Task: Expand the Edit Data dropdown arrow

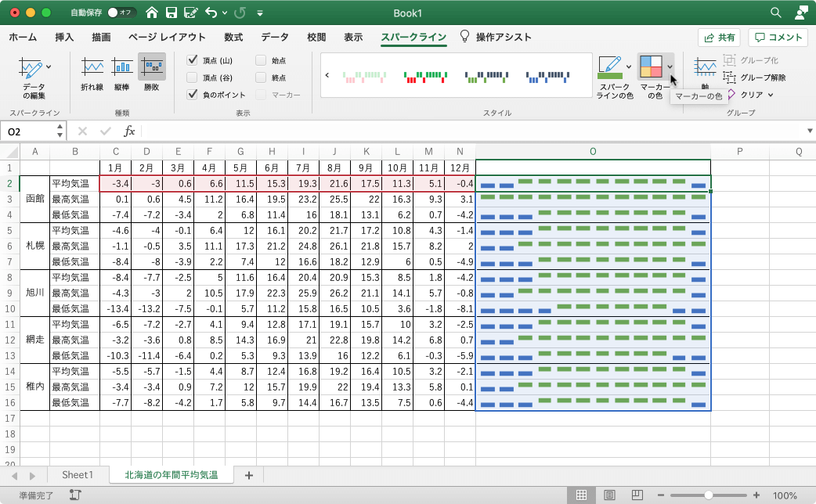Action: (49, 67)
